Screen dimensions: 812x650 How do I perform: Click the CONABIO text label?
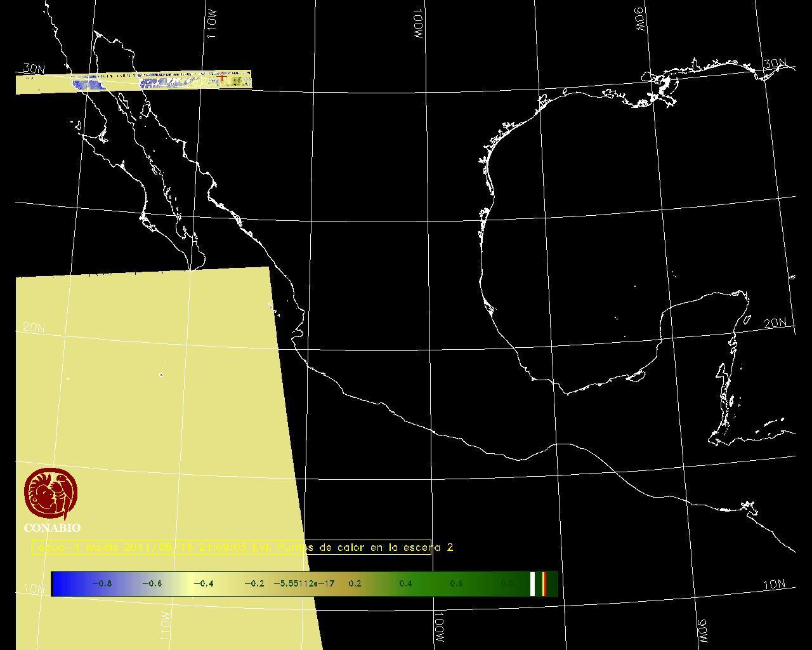pos(52,528)
